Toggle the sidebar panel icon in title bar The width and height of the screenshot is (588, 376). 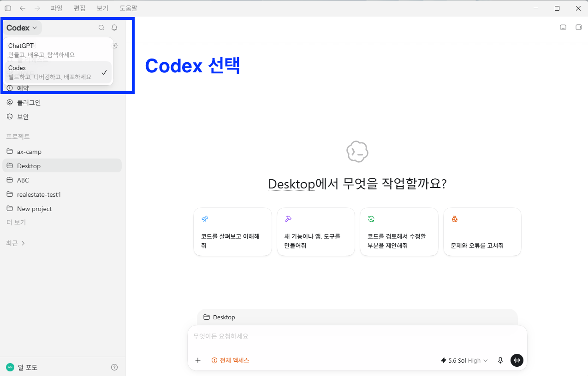8,8
